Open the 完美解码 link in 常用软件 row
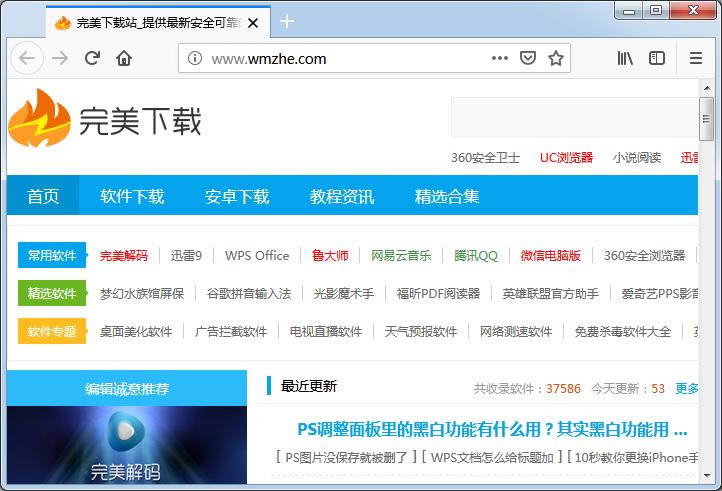The height and width of the screenshot is (491, 722). click(123, 255)
